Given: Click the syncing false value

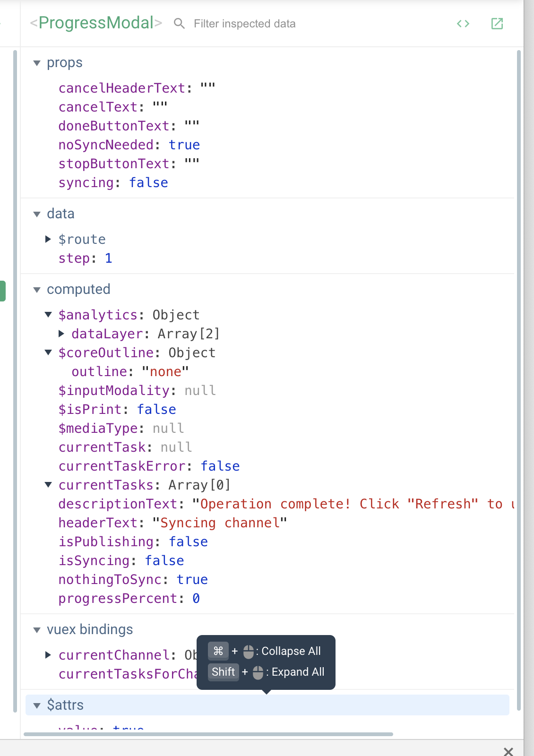Looking at the screenshot, I should pos(149,182).
